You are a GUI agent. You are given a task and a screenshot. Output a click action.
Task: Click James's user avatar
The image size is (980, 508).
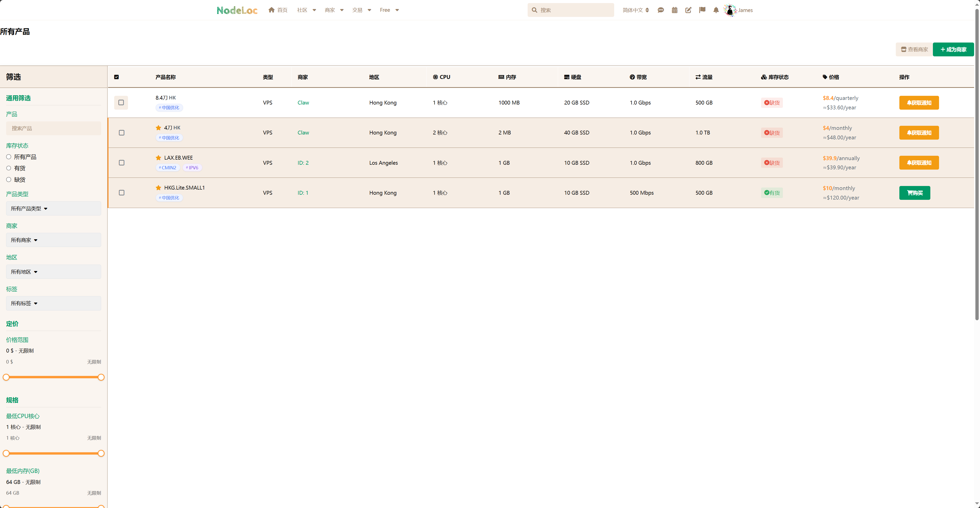pyautogui.click(x=730, y=10)
